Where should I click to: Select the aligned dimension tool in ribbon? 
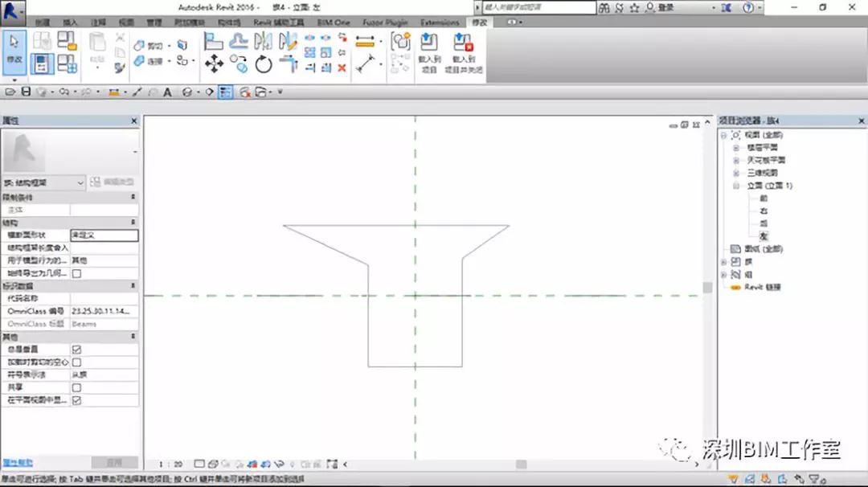(365, 42)
